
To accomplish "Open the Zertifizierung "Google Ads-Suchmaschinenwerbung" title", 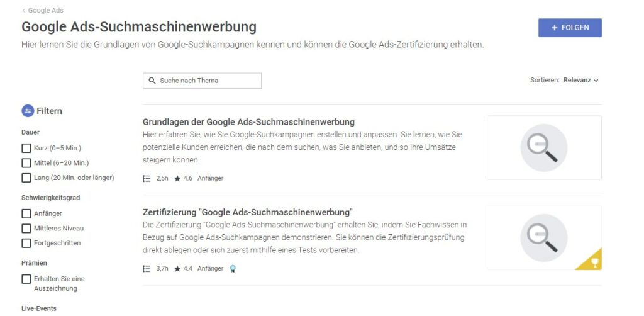I will [248, 212].
